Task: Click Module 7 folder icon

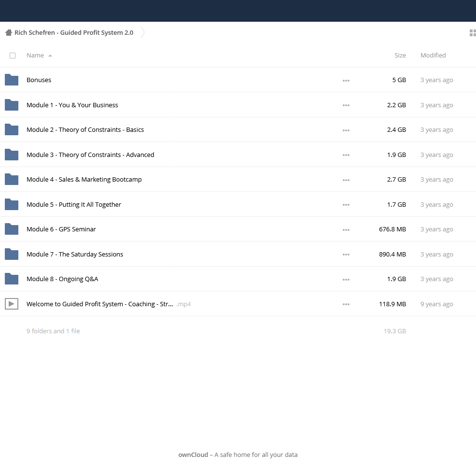Action: 12,254
